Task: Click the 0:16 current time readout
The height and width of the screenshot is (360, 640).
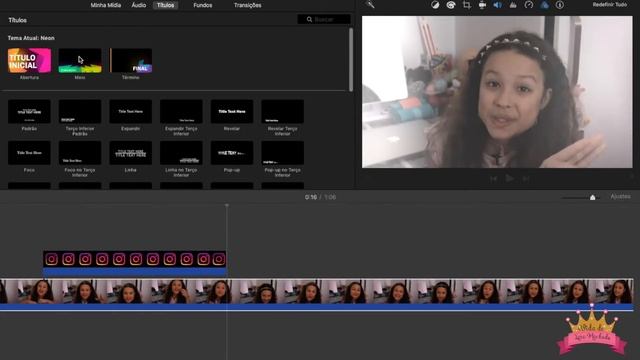Action: 311,197
